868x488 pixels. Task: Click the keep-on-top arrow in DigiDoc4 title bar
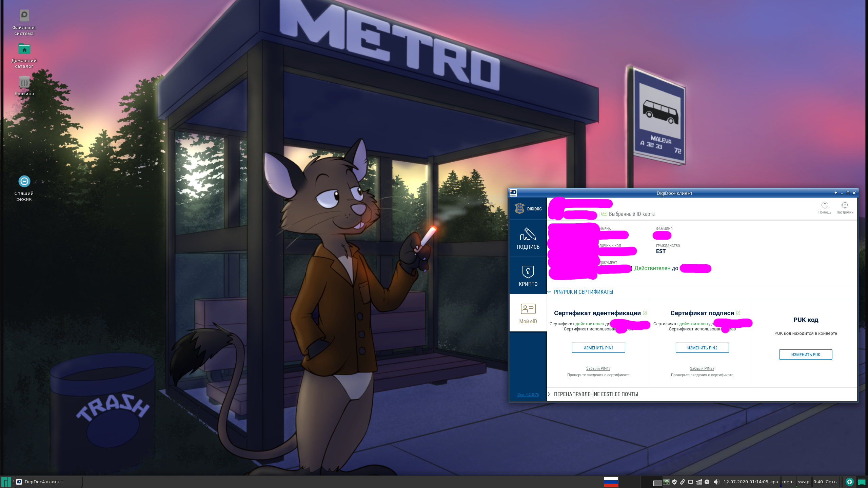(836, 193)
